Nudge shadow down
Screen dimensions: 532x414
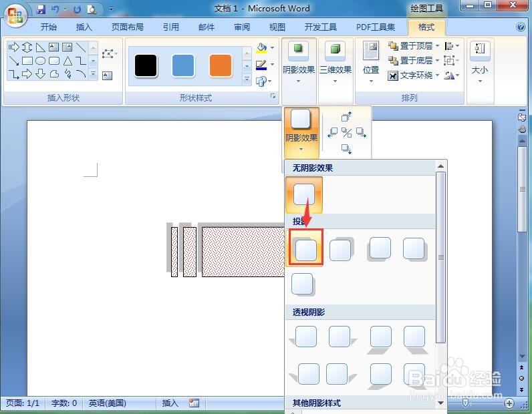pyautogui.click(x=346, y=148)
